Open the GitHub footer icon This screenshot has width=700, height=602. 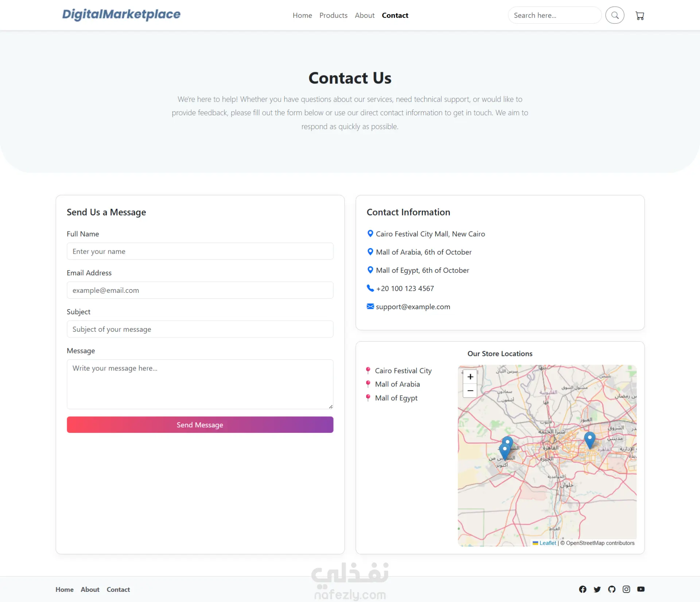(612, 589)
